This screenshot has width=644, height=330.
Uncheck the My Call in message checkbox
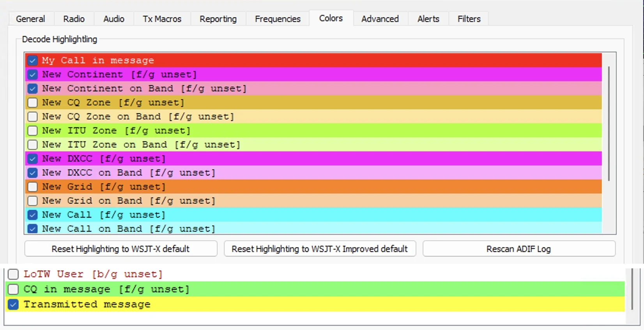(x=33, y=60)
